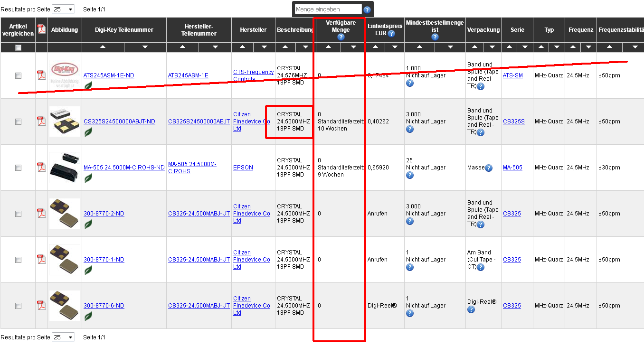Sort Hersteller column ascending

pos(243,47)
